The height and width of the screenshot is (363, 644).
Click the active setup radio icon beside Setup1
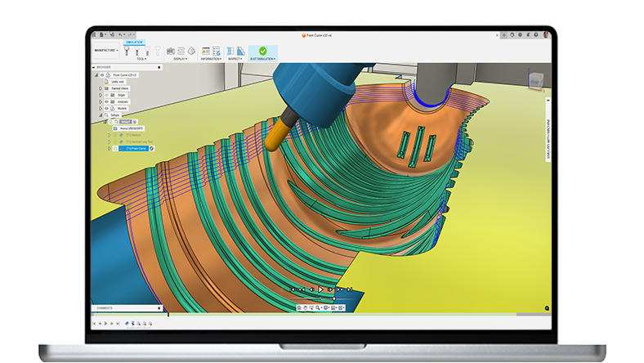pyautogui.click(x=135, y=122)
